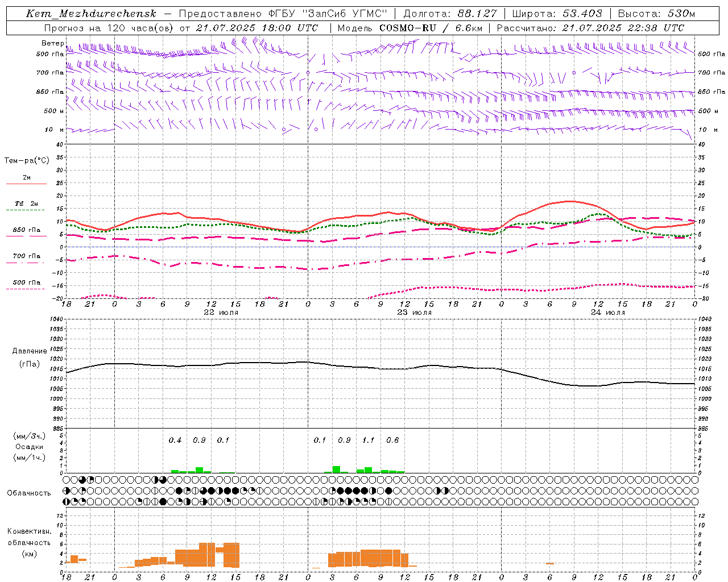Select the model label COSMO-RU / 6.6км
The height and width of the screenshot is (582, 728).
(431, 28)
